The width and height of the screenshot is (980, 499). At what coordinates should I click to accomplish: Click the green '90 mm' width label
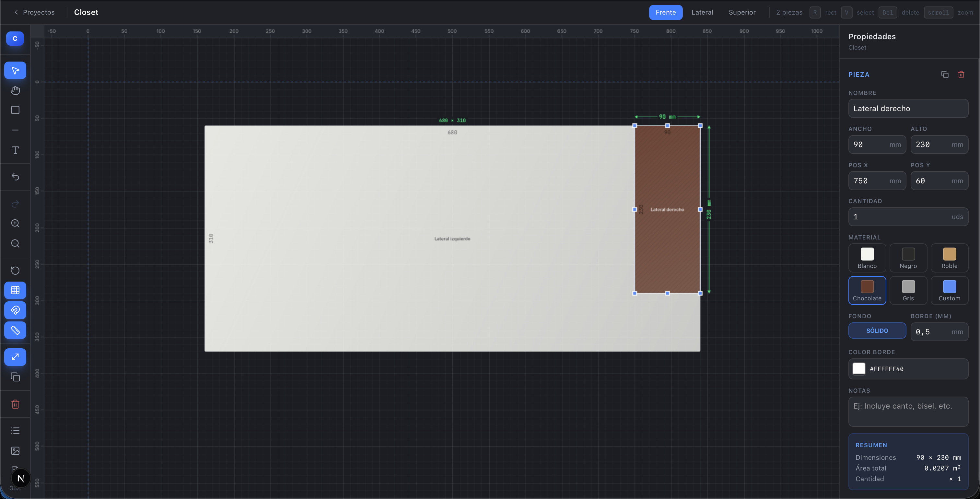click(667, 117)
